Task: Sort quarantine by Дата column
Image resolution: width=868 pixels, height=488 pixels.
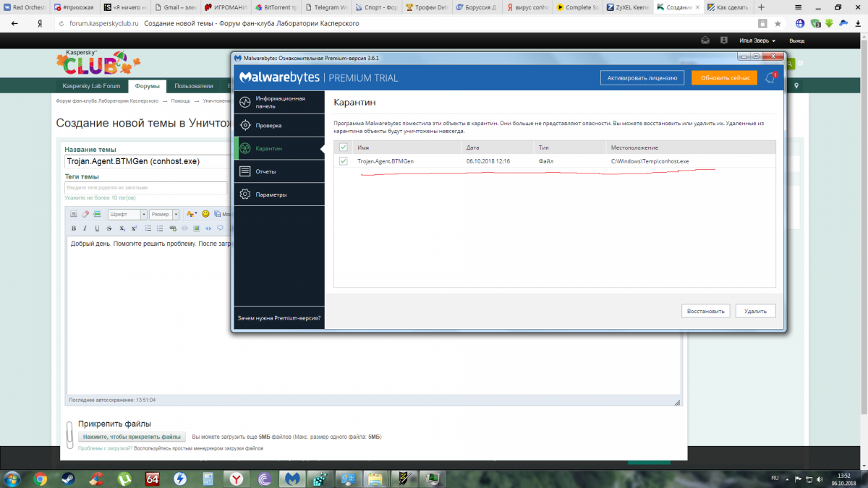Action: coord(498,147)
